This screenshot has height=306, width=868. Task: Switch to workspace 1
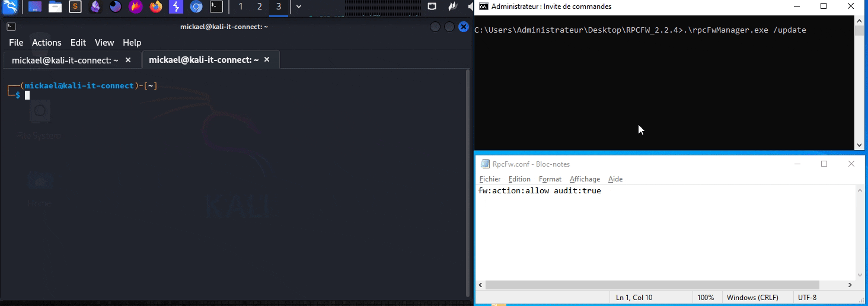pyautogui.click(x=240, y=7)
